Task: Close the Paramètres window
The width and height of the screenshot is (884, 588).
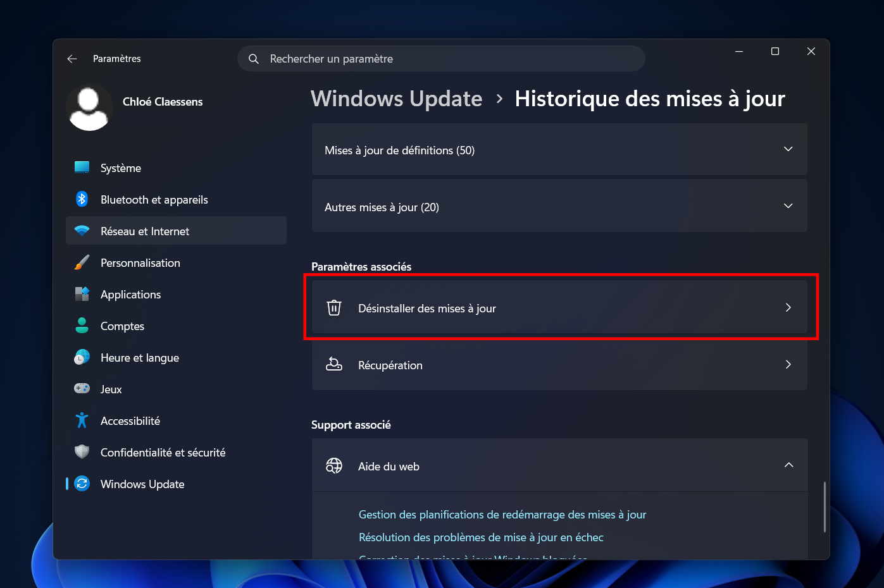Action: click(811, 51)
